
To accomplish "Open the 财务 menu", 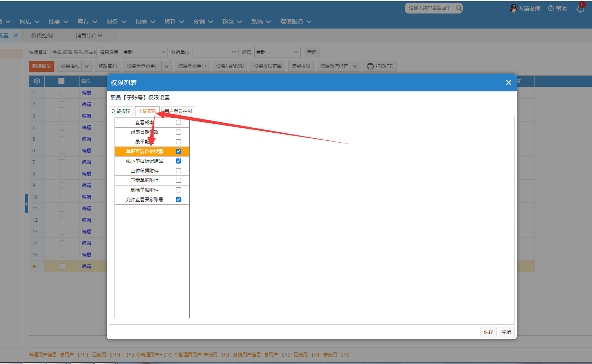I will [x=116, y=22].
